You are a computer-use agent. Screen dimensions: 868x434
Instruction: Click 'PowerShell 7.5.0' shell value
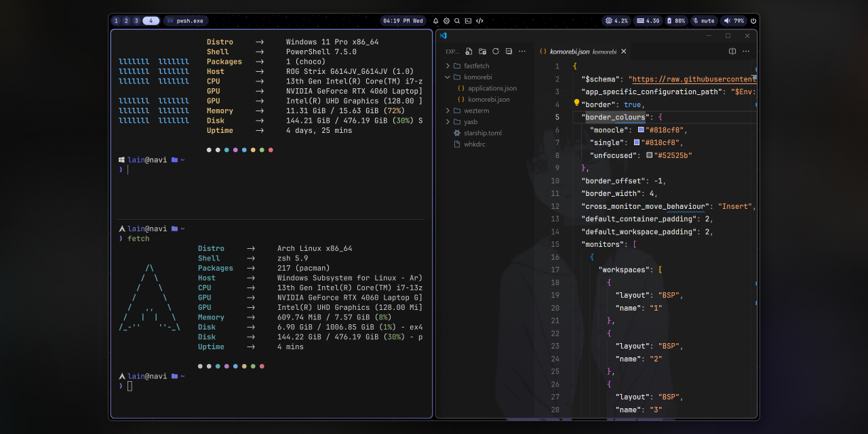pos(321,52)
